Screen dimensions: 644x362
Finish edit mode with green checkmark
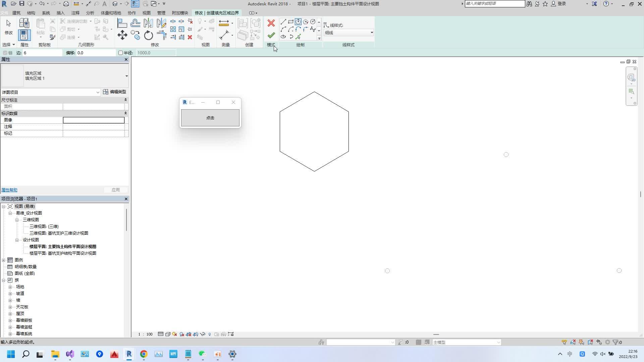[x=271, y=35]
